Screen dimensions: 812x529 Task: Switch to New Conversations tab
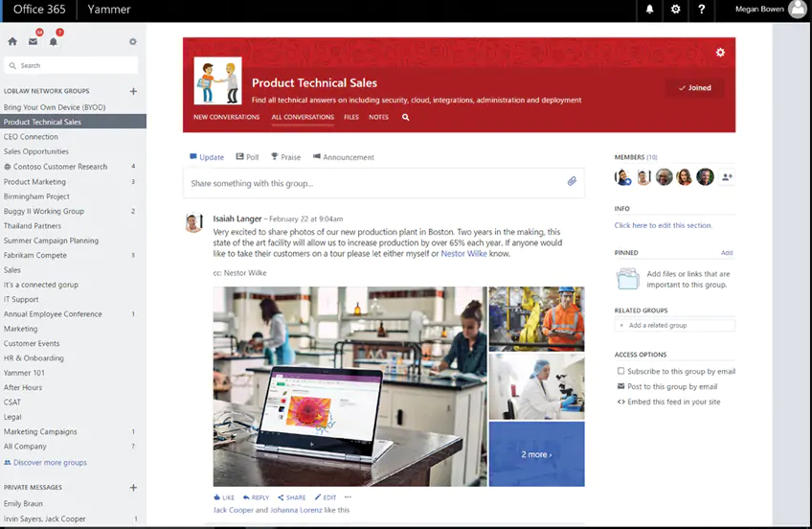coord(226,117)
